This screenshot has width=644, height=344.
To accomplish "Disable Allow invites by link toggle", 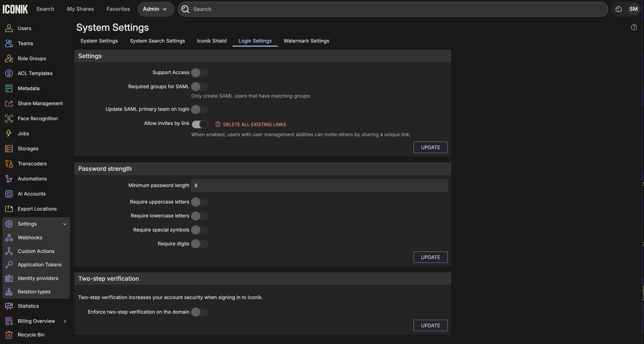I will (x=200, y=124).
